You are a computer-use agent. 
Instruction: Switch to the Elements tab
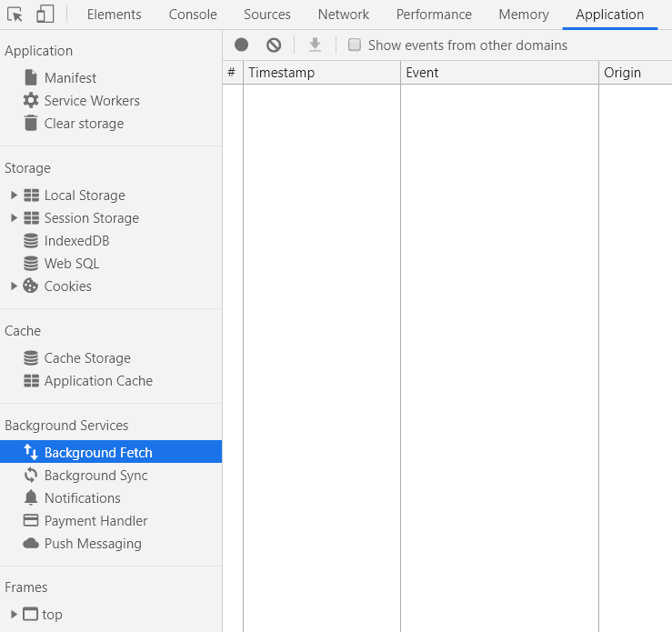point(114,15)
